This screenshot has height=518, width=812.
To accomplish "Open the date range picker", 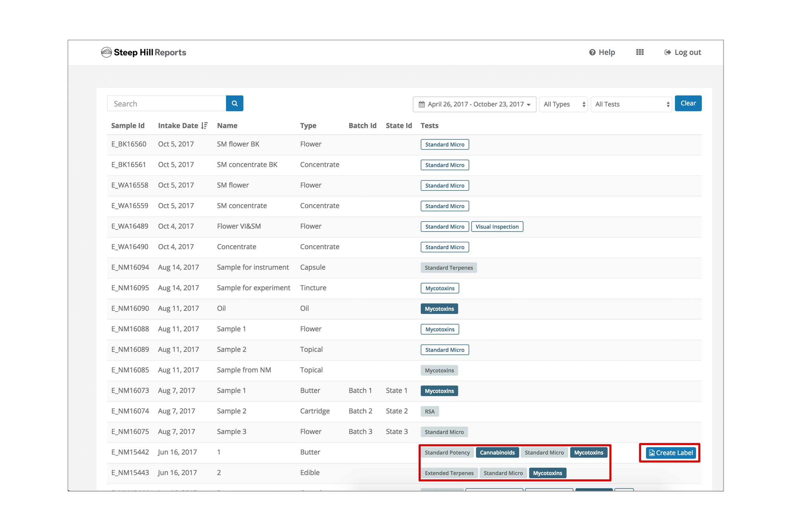I will 474,104.
